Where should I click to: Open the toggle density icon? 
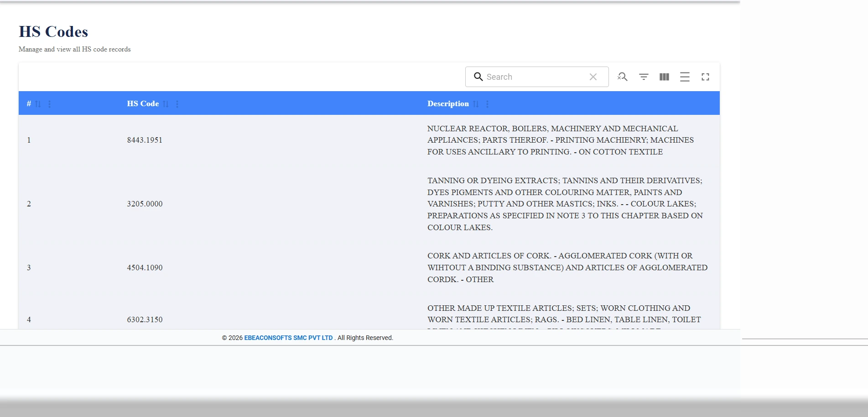[x=685, y=77]
